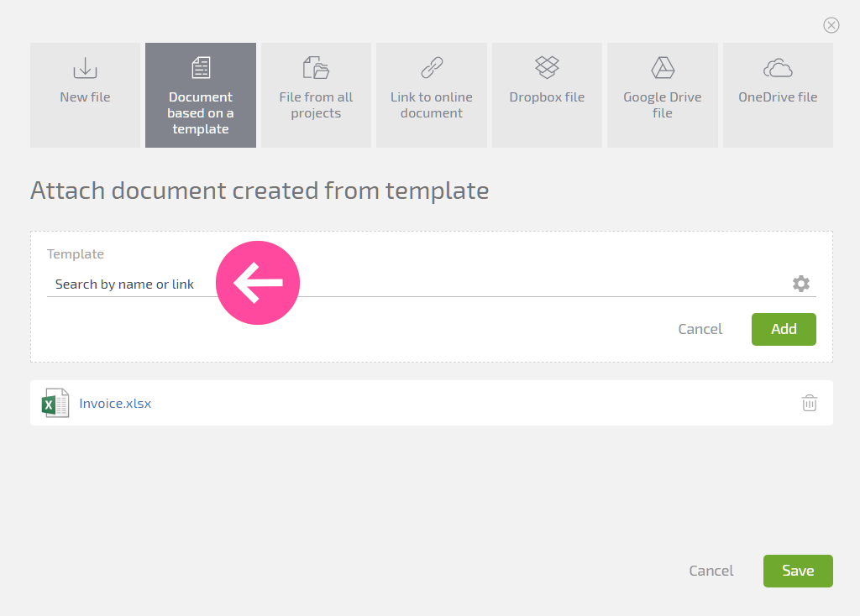Open File from all projects tab

coord(316,95)
